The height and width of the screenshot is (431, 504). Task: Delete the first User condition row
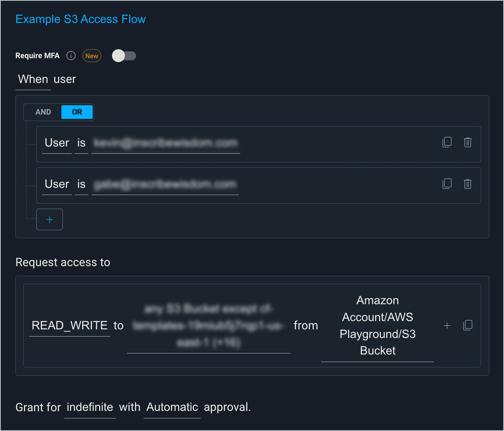(467, 142)
